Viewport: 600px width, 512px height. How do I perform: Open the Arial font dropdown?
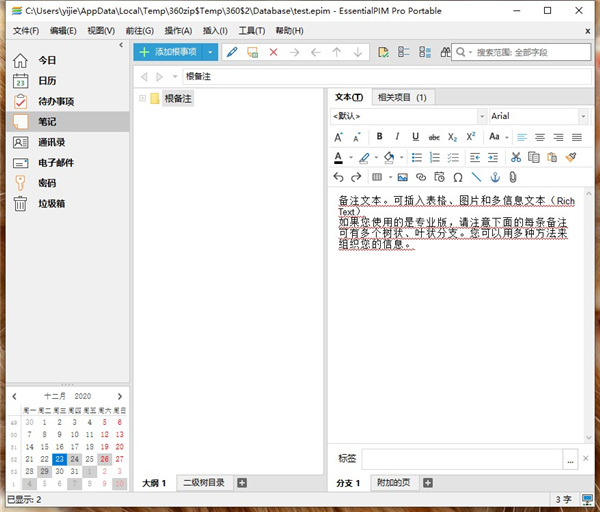tap(583, 116)
